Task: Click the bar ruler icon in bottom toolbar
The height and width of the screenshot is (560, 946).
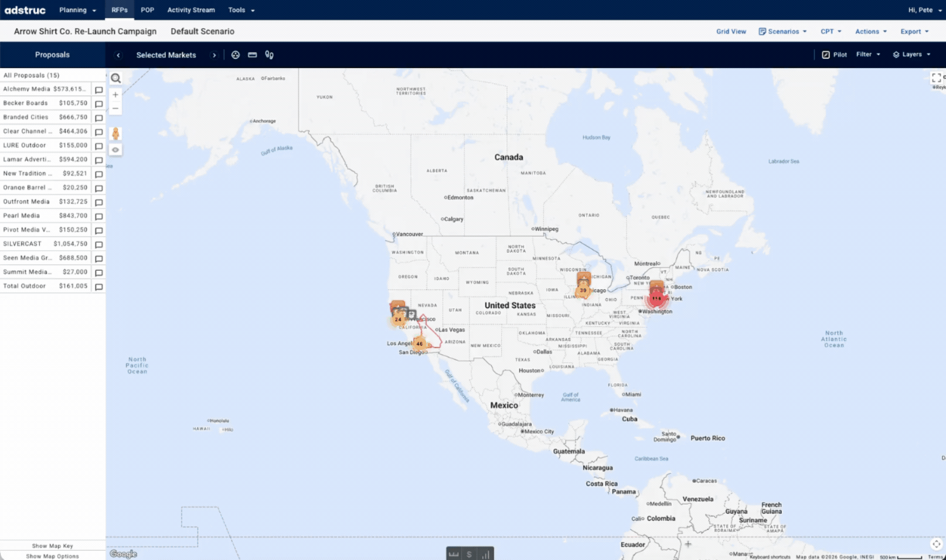Action: (x=454, y=554)
